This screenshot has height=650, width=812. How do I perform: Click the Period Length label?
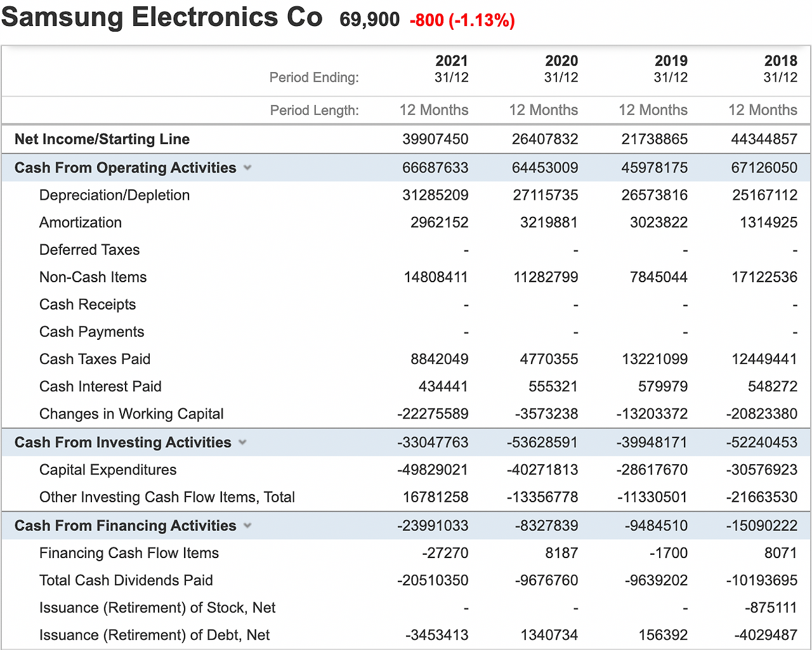coord(315,110)
